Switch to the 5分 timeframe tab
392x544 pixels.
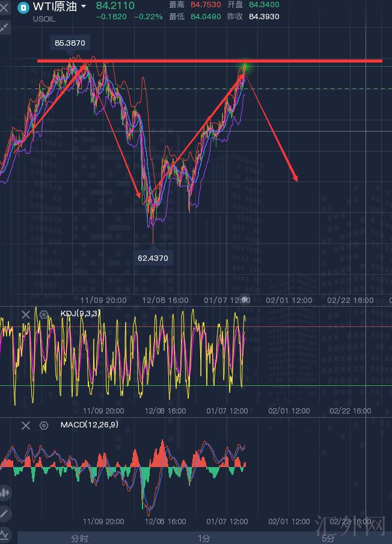[328, 538]
